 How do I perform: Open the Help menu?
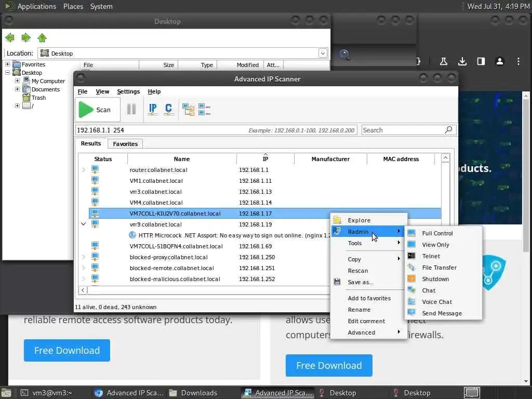click(x=154, y=91)
